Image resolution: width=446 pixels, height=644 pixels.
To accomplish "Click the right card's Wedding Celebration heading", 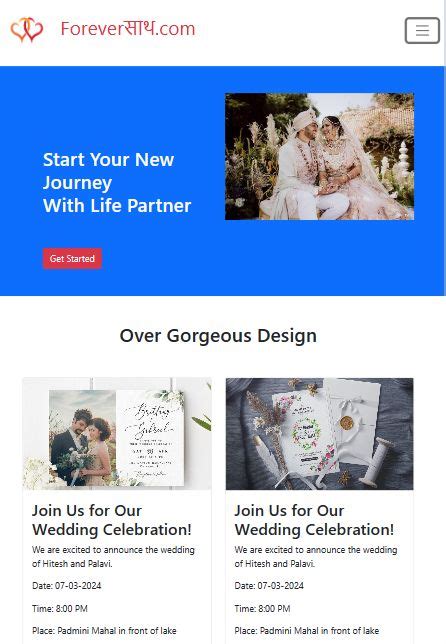I will [x=314, y=520].
